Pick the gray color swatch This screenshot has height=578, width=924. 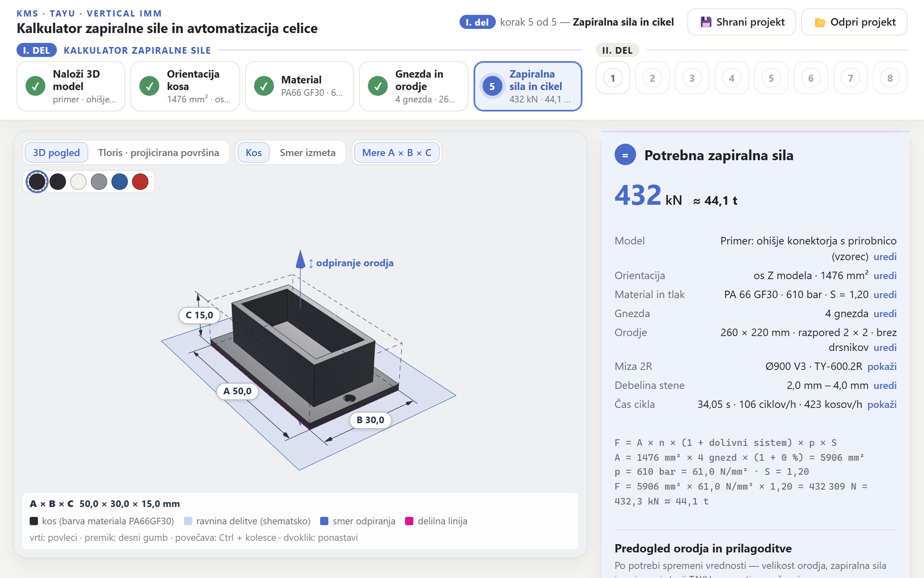pyautogui.click(x=99, y=182)
